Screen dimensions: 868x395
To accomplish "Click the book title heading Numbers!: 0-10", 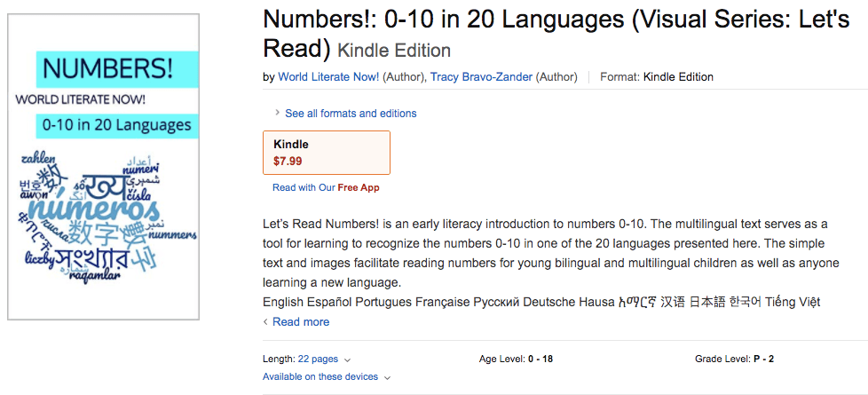I will tap(556, 33).
